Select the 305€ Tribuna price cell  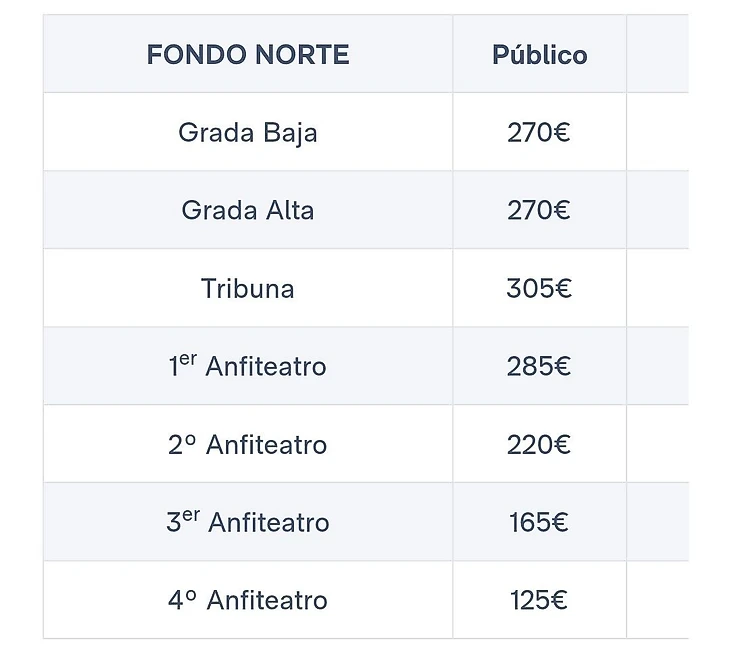click(539, 289)
